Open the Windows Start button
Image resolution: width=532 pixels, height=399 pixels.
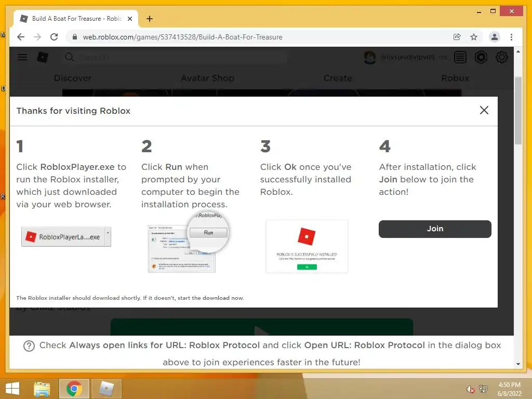point(12,389)
